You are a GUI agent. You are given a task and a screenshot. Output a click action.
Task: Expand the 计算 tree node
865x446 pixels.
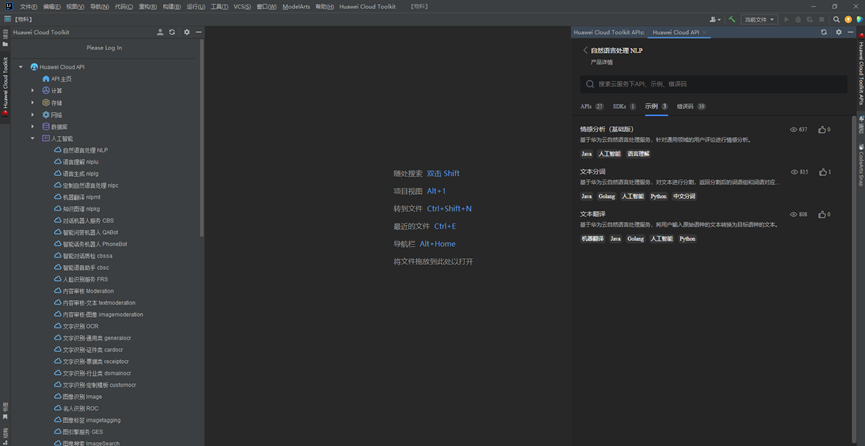pos(33,91)
